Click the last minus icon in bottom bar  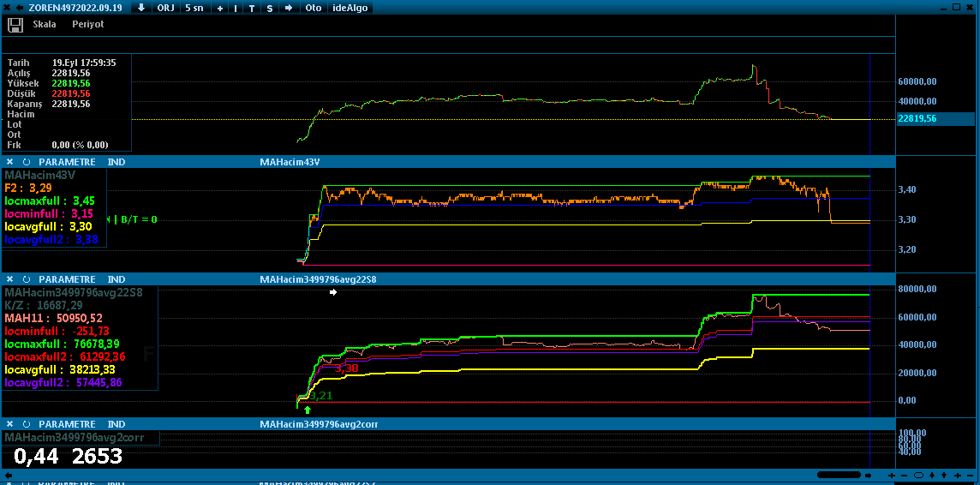[970, 476]
